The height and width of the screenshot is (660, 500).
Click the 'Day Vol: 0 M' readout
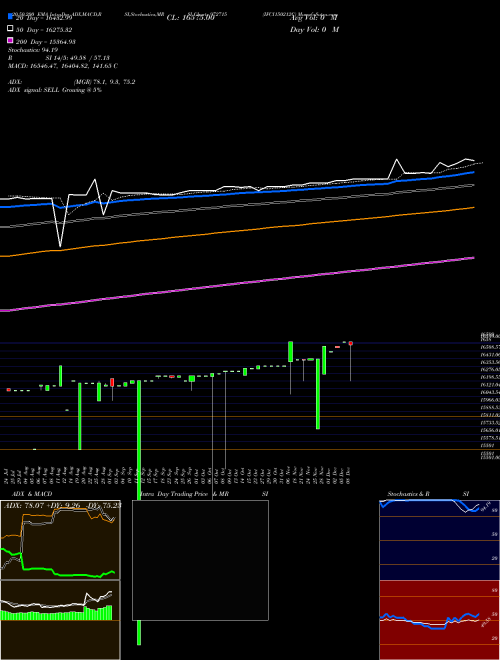(x=314, y=30)
